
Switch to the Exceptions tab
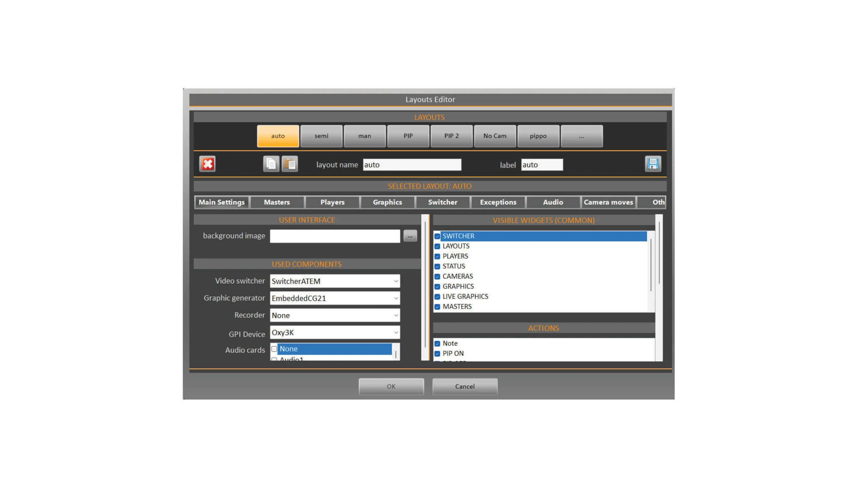pos(498,202)
